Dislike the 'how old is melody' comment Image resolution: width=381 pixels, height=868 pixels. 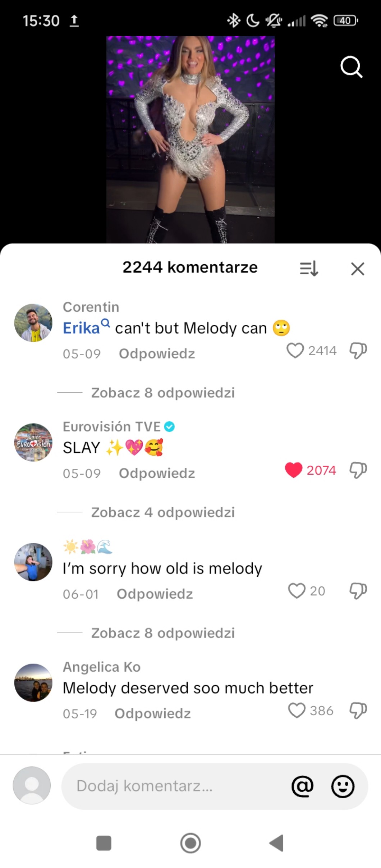click(358, 590)
